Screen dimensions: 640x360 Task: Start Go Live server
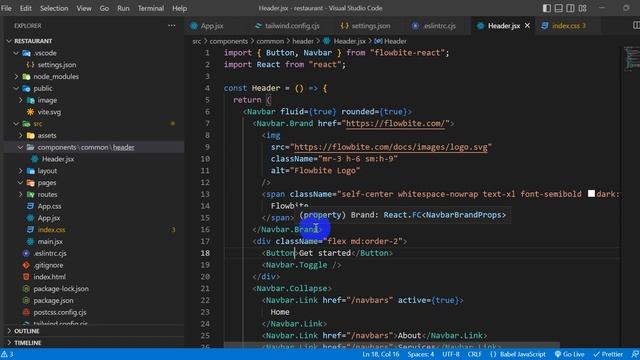[x=569, y=354]
